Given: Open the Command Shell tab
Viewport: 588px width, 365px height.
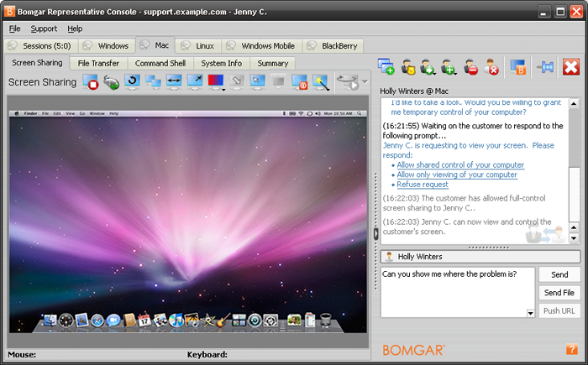Looking at the screenshot, I should click(x=160, y=63).
